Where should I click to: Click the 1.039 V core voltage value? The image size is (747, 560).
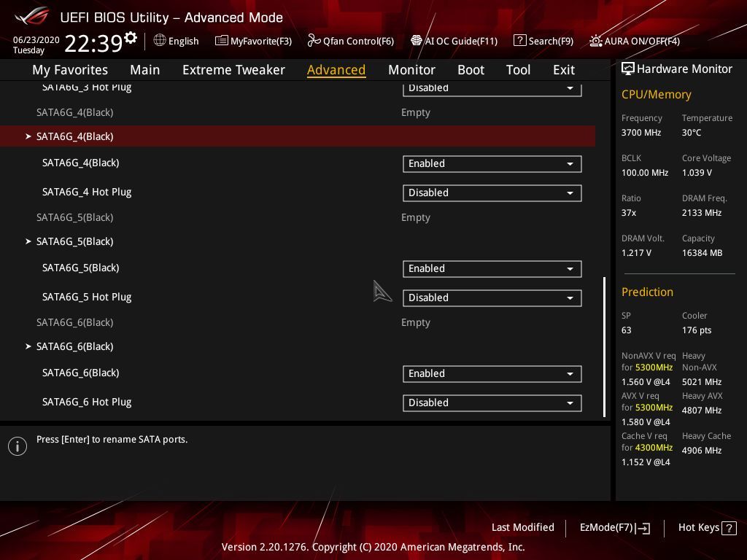click(x=697, y=173)
